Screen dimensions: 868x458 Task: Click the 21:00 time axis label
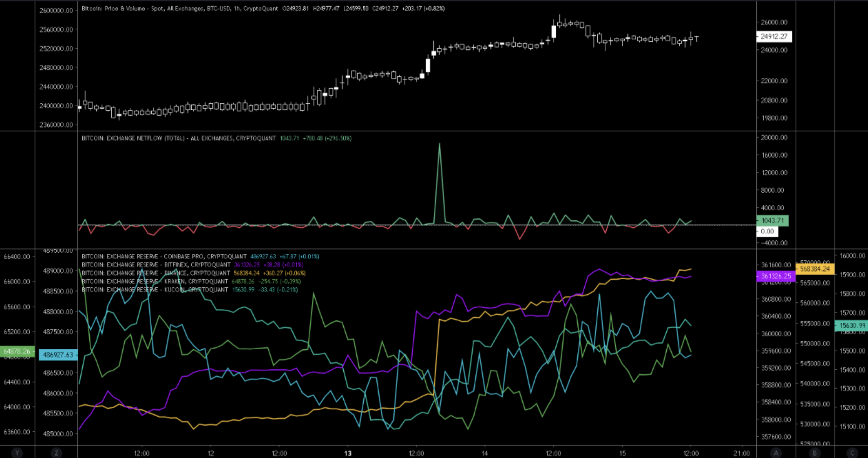pyautogui.click(x=741, y=453)
